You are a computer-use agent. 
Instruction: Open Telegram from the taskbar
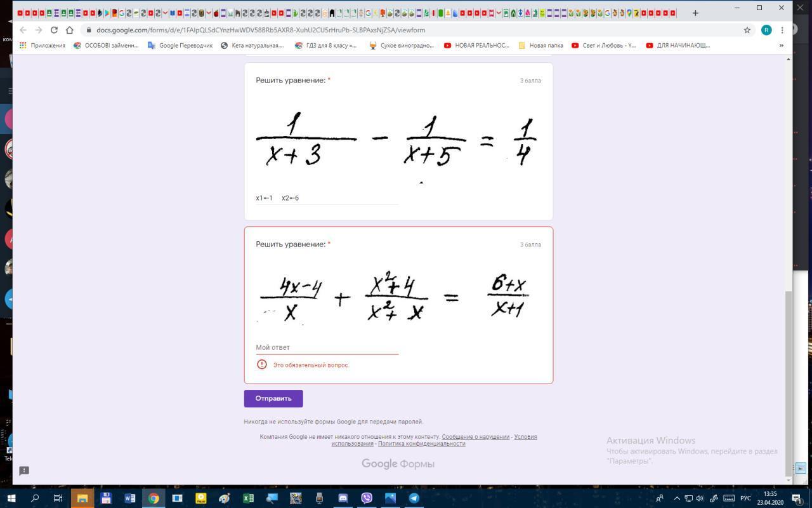(414, 498)
